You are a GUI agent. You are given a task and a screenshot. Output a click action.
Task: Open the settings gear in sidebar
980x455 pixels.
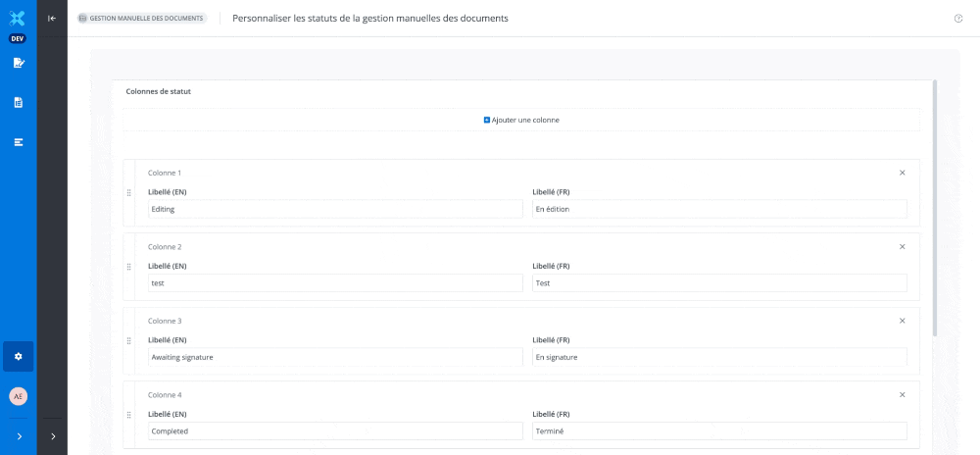18,356
